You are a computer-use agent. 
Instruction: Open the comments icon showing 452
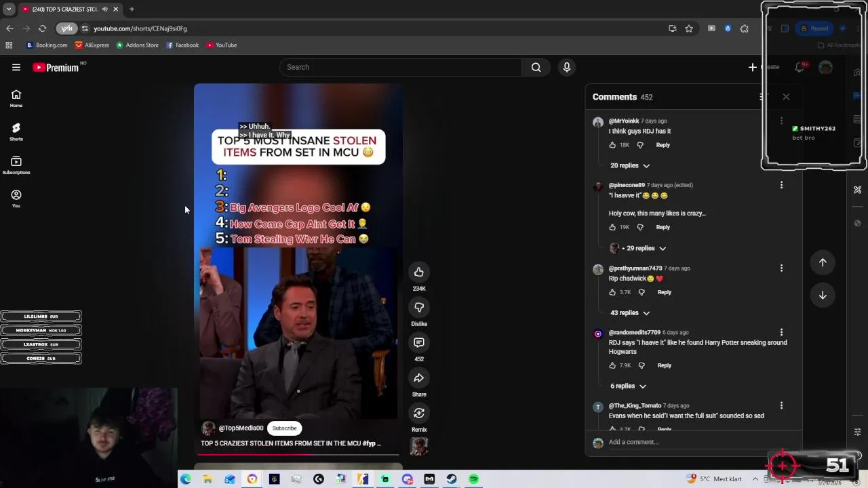point(419,343)
